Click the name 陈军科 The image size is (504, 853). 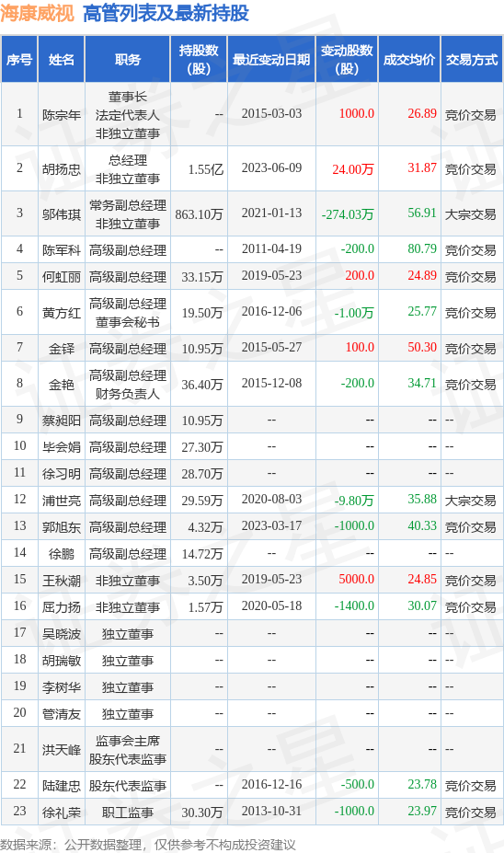click(x=62, y=250)
